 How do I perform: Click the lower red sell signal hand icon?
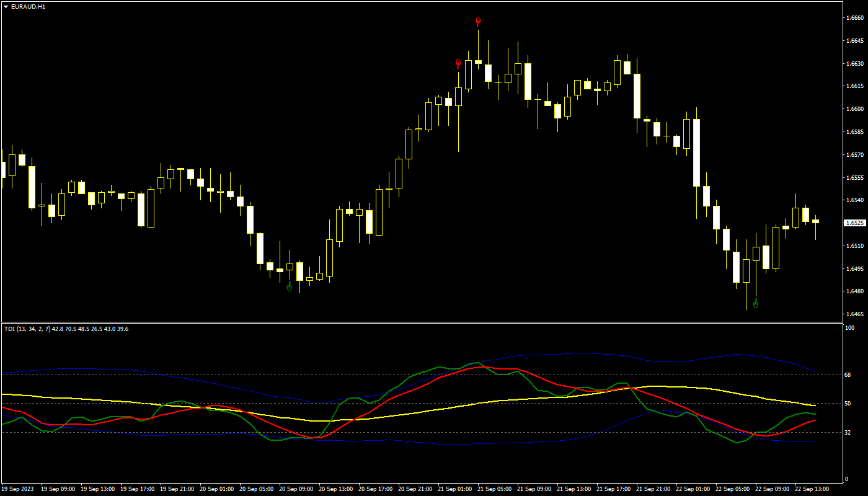(458, 63)
